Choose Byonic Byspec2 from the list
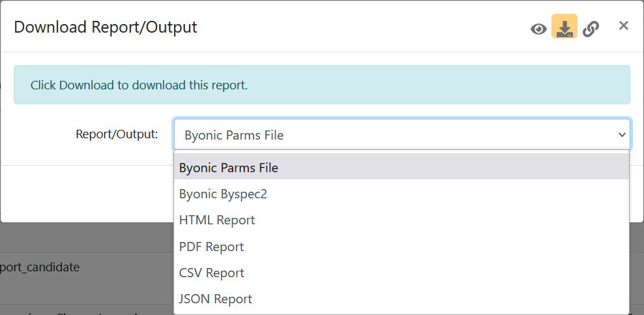Screen dimensions: 644x315 click(x=402, y=194)
